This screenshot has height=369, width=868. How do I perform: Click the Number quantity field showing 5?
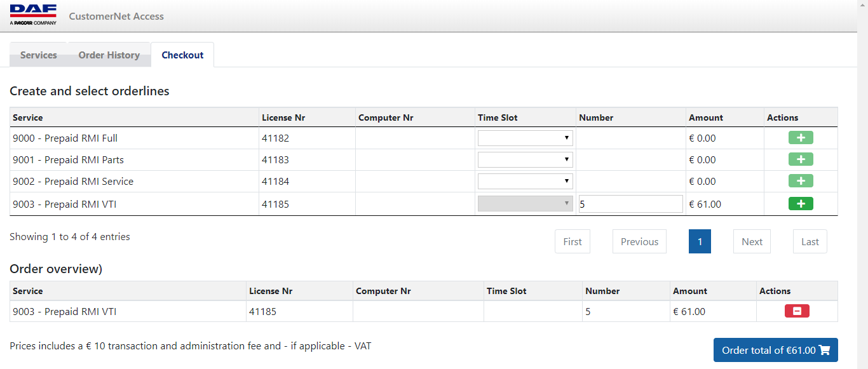630,203
